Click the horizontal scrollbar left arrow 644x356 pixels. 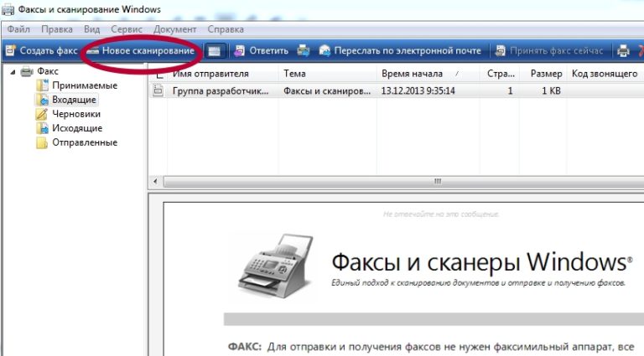(x=155, y=181)
